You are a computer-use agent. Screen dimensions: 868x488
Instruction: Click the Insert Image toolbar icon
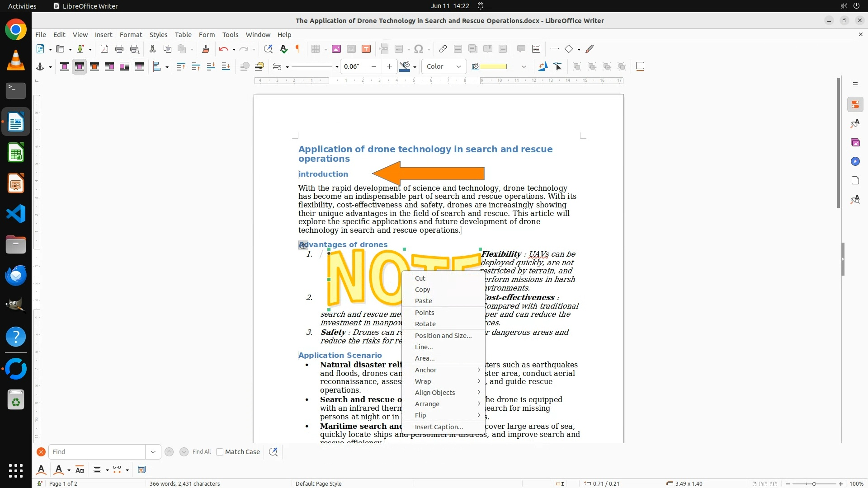pyautogui.click(x=336, y=49)
